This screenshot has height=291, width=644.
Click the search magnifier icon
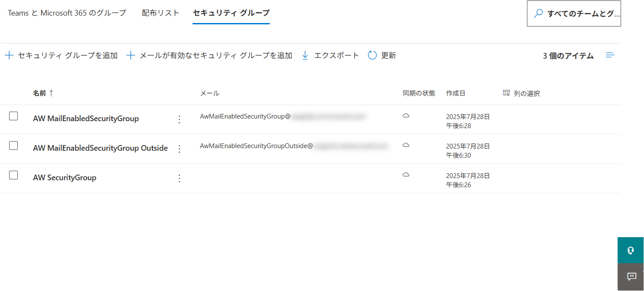(x=538, y=13)
